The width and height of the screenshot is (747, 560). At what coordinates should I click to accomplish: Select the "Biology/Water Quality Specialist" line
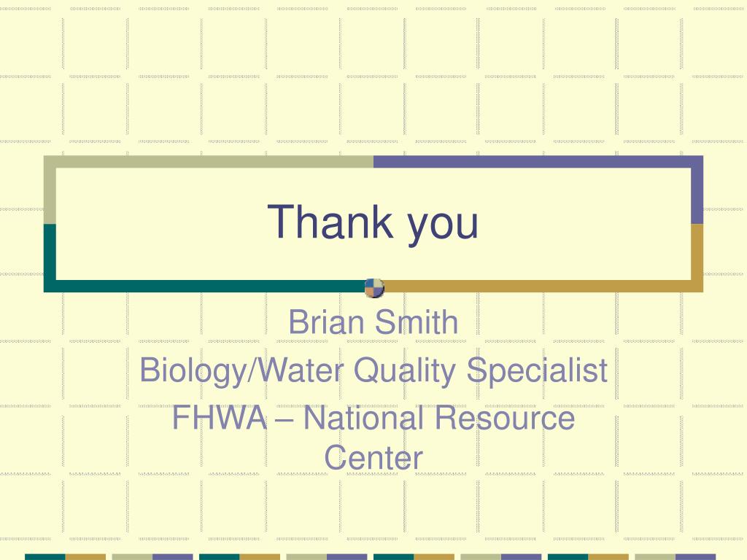click(373, 370)
